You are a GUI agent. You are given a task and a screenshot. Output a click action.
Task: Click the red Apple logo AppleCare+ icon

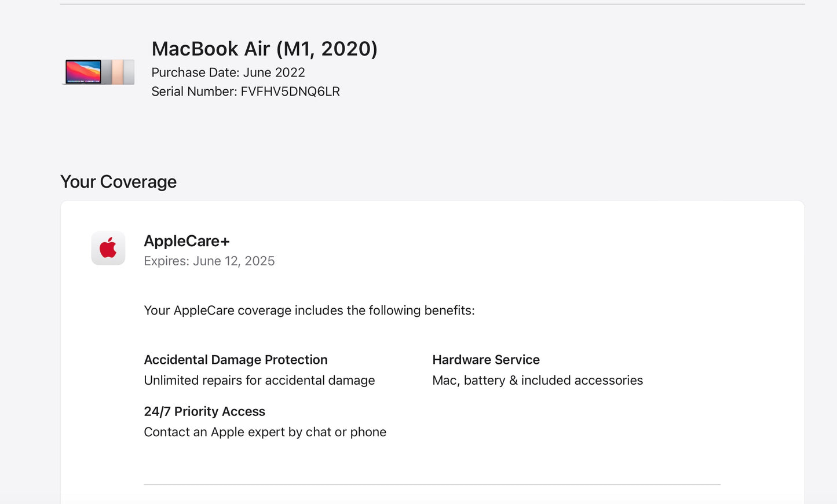108,249
